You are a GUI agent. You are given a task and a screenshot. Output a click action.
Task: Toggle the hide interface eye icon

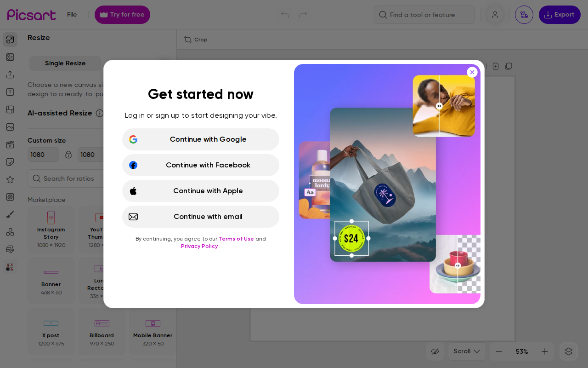tap(435, 351)
